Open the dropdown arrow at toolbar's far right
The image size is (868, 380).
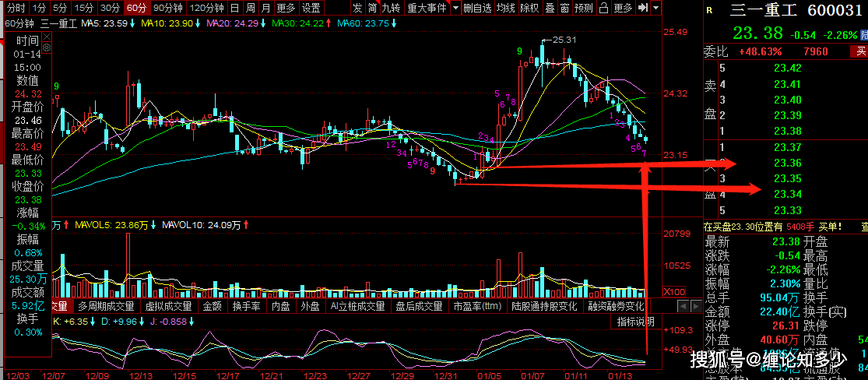657,8
